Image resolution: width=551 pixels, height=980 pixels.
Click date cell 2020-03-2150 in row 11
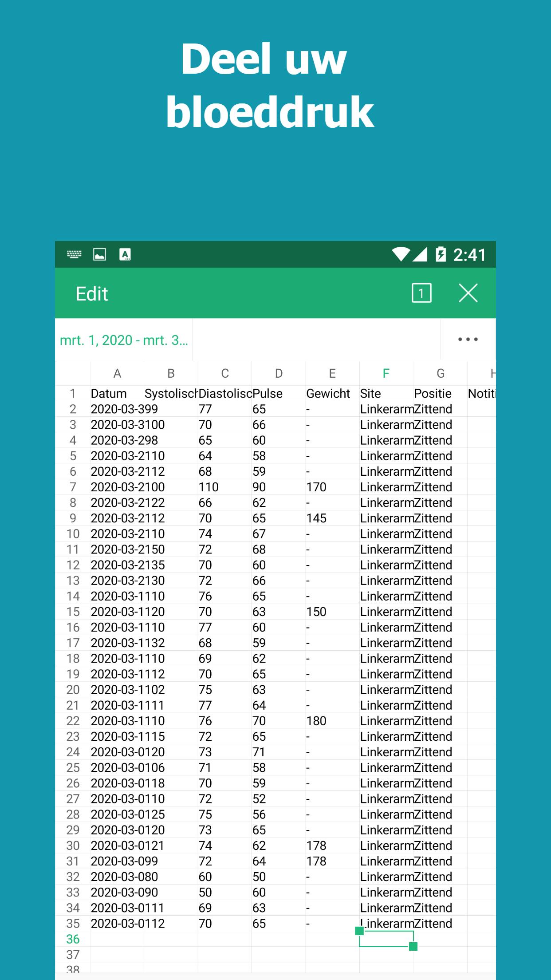coord(117,549)
